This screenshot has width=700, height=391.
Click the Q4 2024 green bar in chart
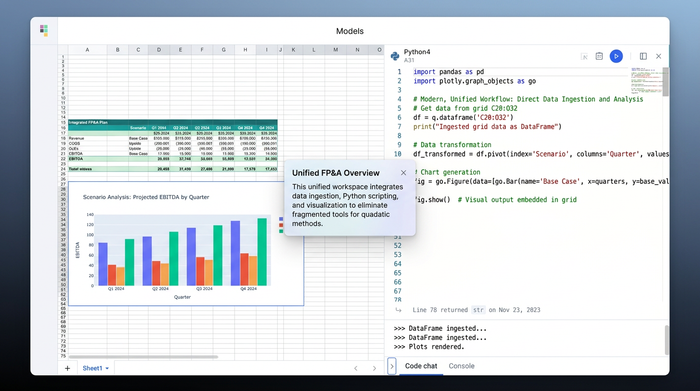tap(262, 252)
